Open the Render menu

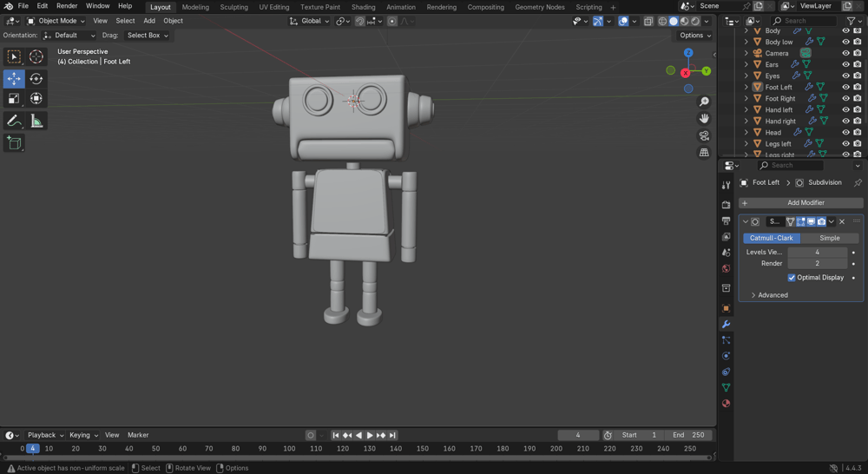coord(67,6)
